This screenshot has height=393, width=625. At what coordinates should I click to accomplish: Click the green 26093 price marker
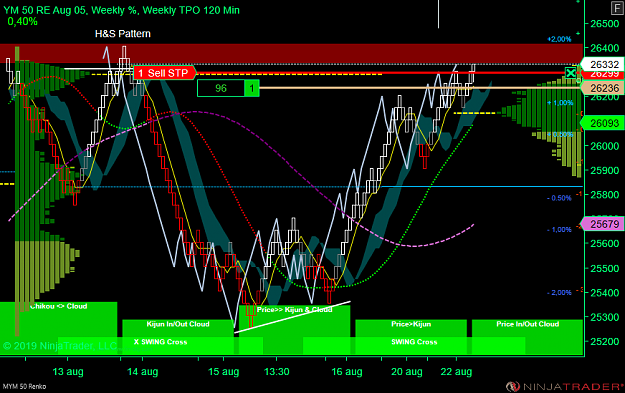(x=602, y=123)
